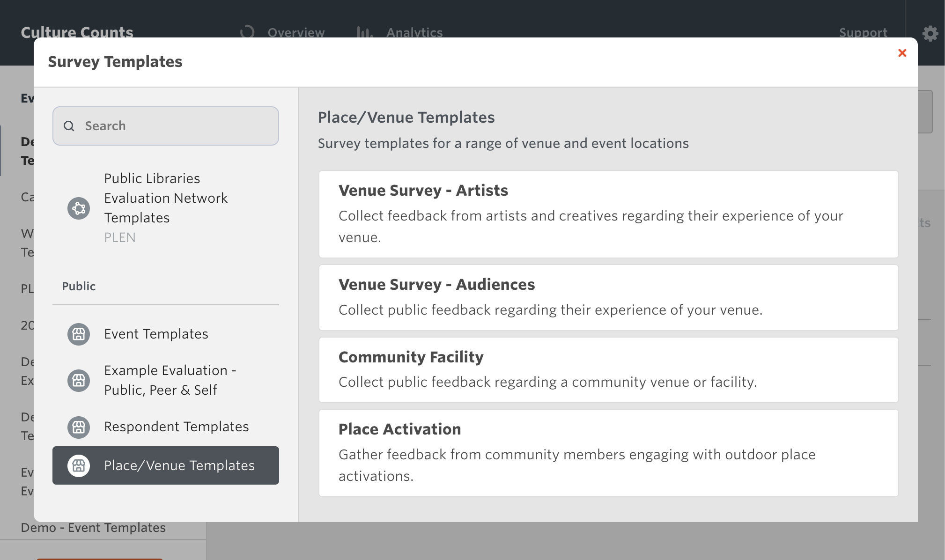The height and width of the screenshot is (560, 945).
Task: Close the Survey Templates dialog
Action: (x=902, y=53)
